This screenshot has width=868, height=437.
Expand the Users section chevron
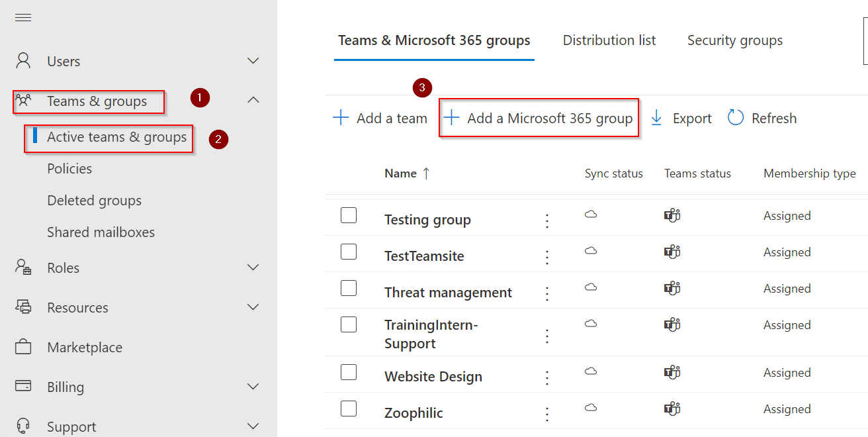(x=253, y=60)
